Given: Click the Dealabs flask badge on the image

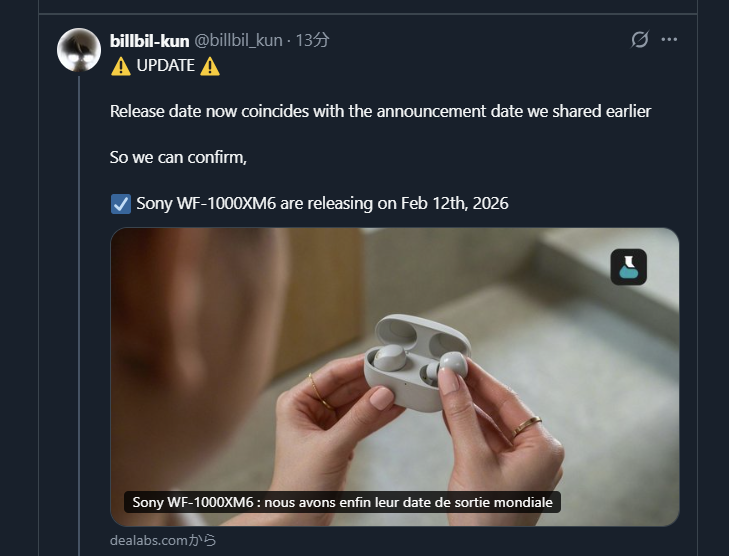Looking at the screenshot, I should (x=629, y=267).
